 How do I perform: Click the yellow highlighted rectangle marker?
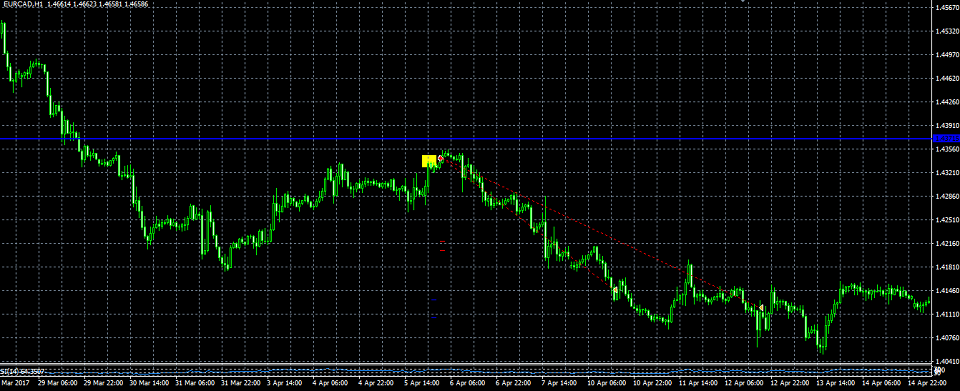pyautogui.click(x=429, y=161)
